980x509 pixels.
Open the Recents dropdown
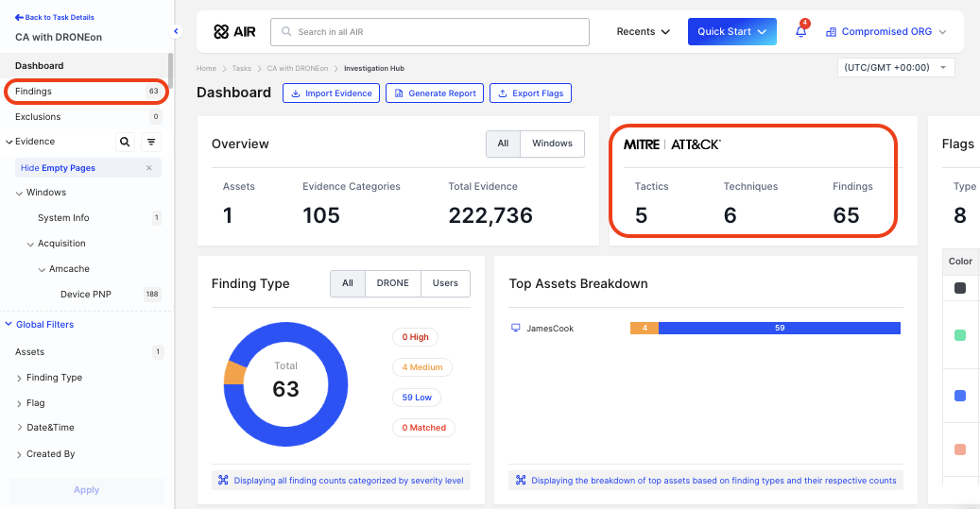644,32
